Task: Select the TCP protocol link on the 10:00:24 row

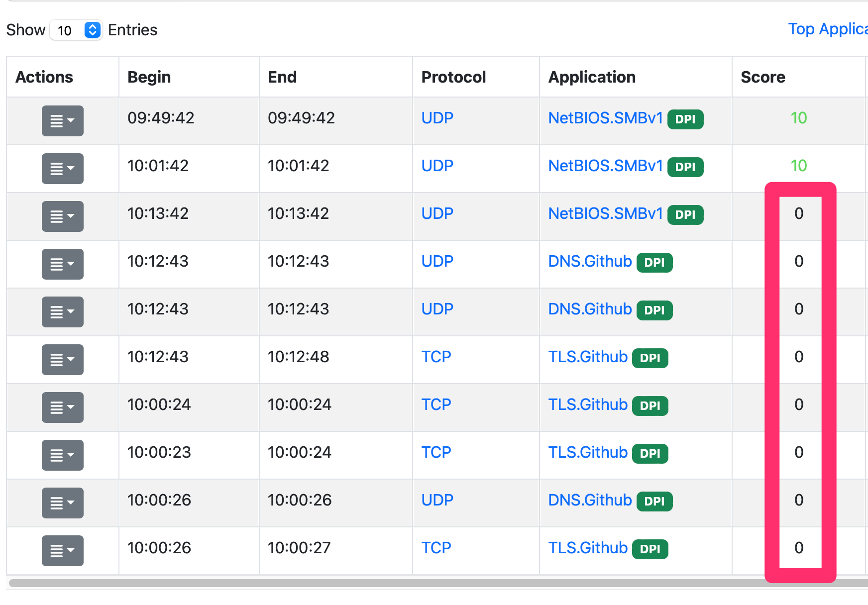Action: [436, 404]
